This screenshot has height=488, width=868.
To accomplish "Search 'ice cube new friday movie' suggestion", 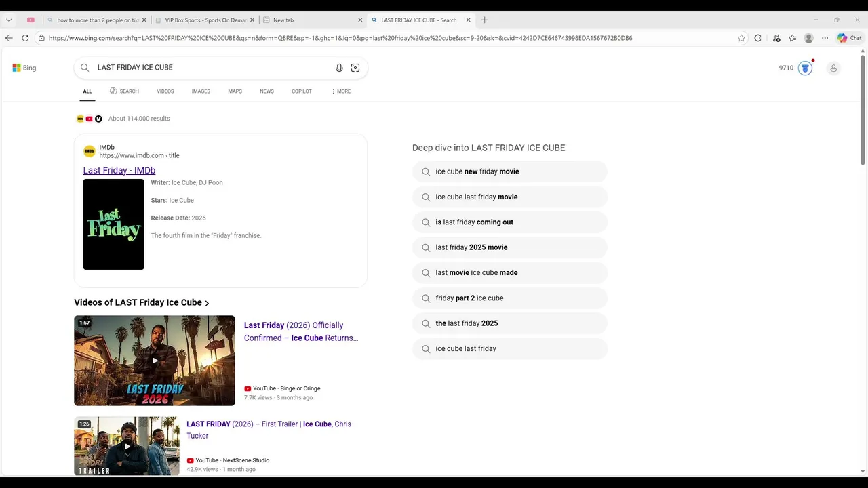I will (x=510, y=171).
